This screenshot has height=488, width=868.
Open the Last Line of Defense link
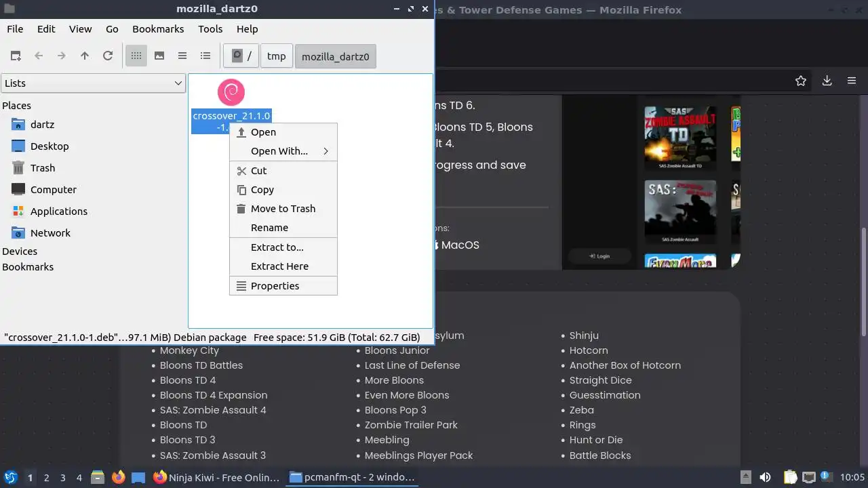point(412,365)
